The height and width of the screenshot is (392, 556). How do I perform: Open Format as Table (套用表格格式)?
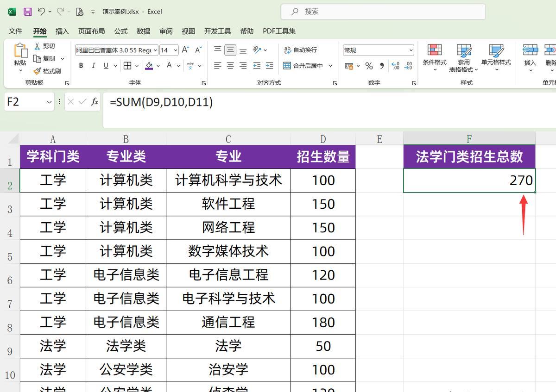[464, 58]
